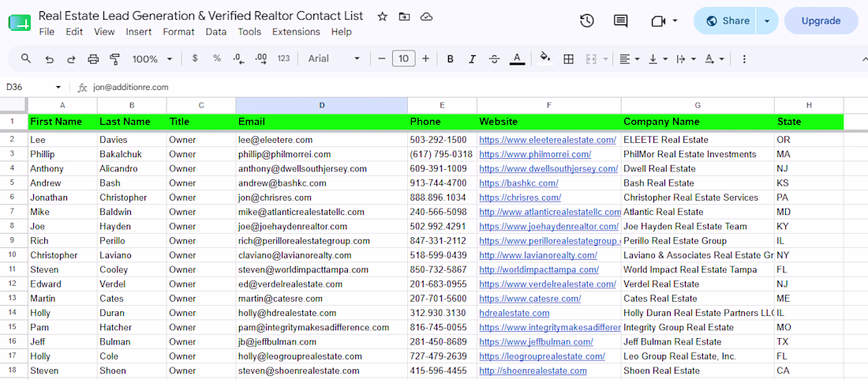868x380 pixels.
Task: Increase decimal places
Action: click(261, 58)
